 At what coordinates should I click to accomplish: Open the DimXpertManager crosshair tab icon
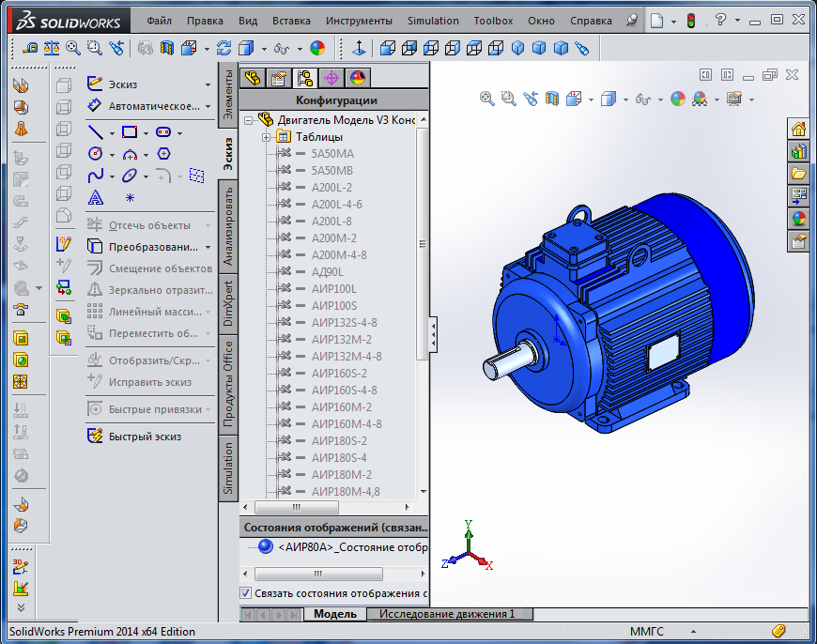pyautogui.click(x=331, y=79)
